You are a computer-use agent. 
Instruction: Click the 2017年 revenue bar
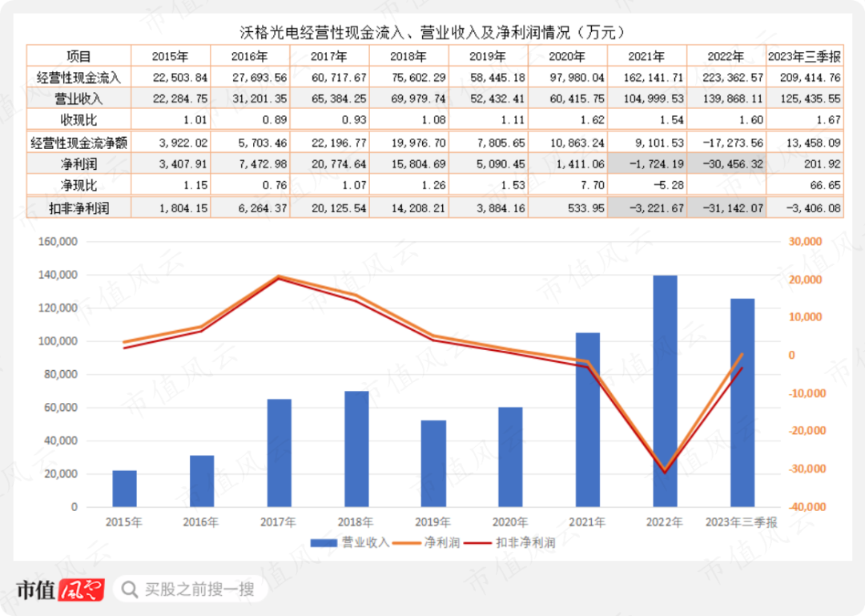click(x=280, y=453)
